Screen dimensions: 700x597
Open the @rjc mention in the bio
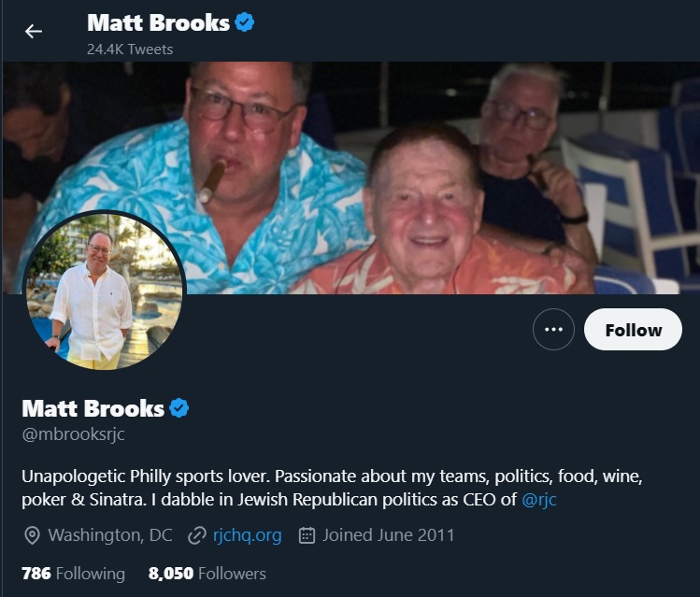pyautogui.click(x=539, y=499)
